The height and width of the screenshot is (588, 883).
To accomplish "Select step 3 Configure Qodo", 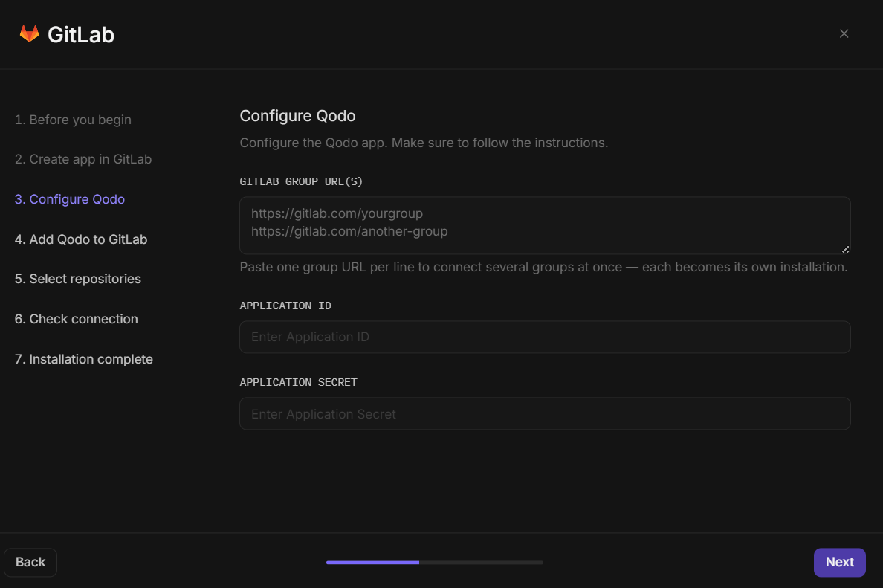I will (70, 199).
